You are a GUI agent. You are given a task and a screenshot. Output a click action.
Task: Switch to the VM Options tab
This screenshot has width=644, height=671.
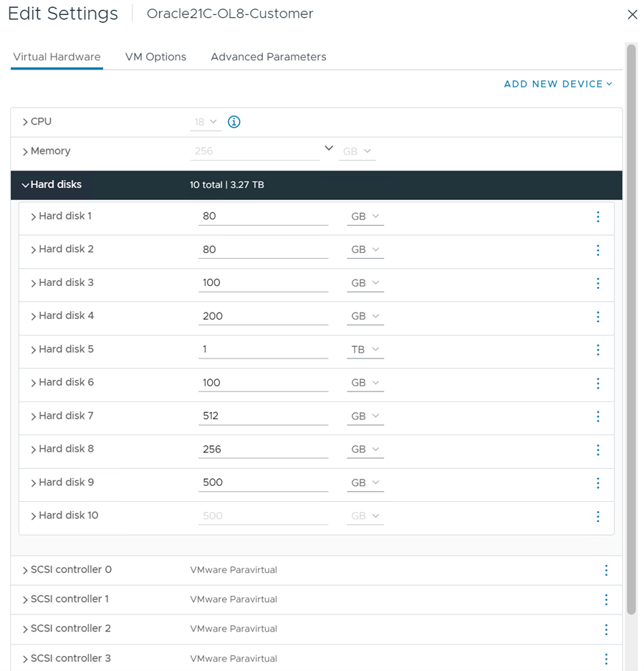pyautogui.click(x=155, y=57)
